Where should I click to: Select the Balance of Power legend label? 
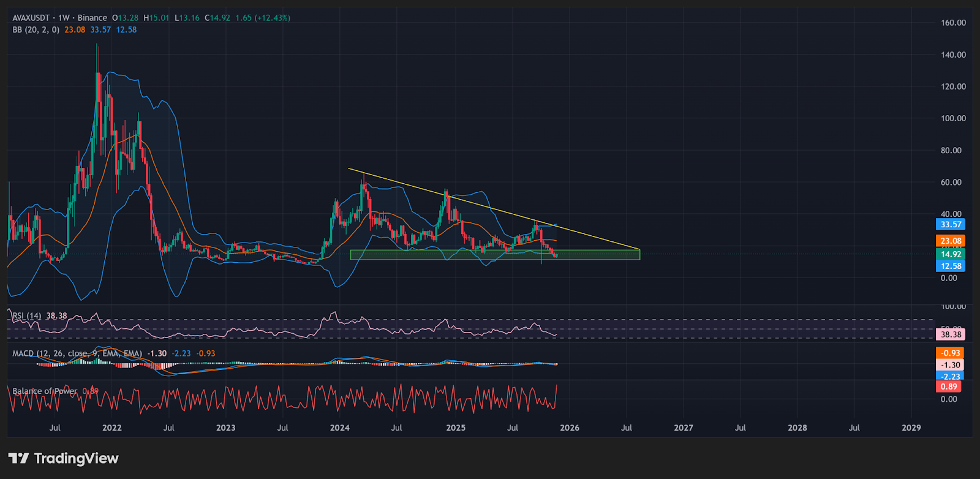(45, 391)
